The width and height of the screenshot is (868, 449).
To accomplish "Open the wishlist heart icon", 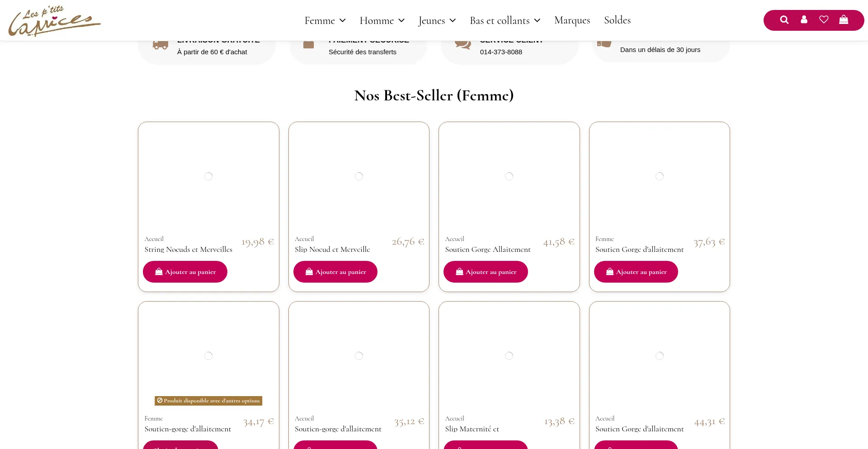I will pos(824,20).
